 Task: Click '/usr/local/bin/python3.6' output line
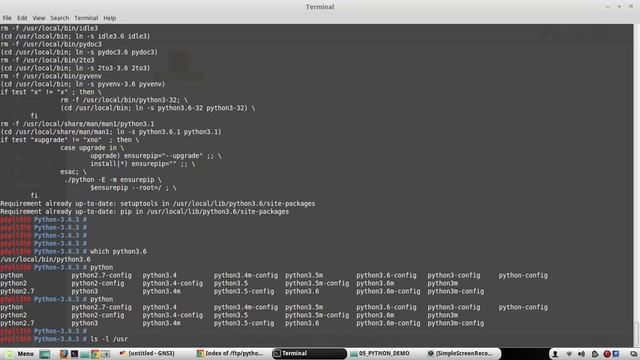click(x=45, y=259)
